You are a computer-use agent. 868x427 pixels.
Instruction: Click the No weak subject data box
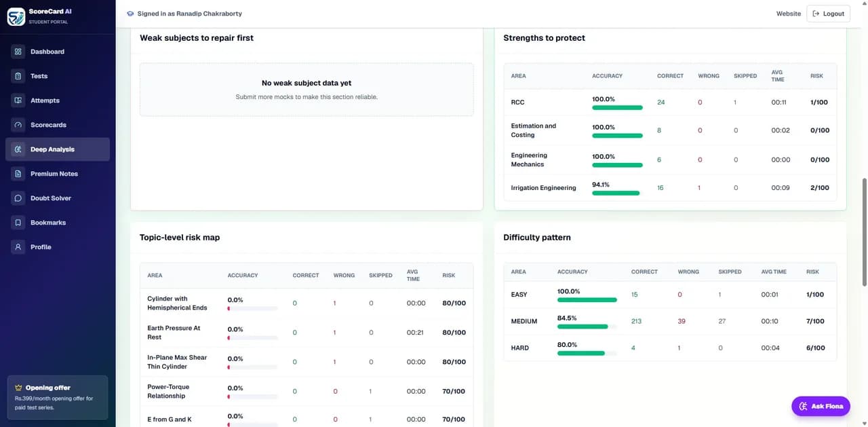tap(307, 90)
